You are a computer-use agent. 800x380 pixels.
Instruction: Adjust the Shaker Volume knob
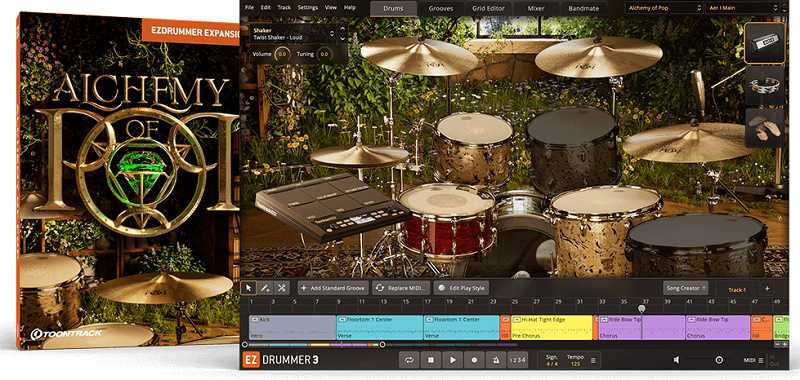282,54
